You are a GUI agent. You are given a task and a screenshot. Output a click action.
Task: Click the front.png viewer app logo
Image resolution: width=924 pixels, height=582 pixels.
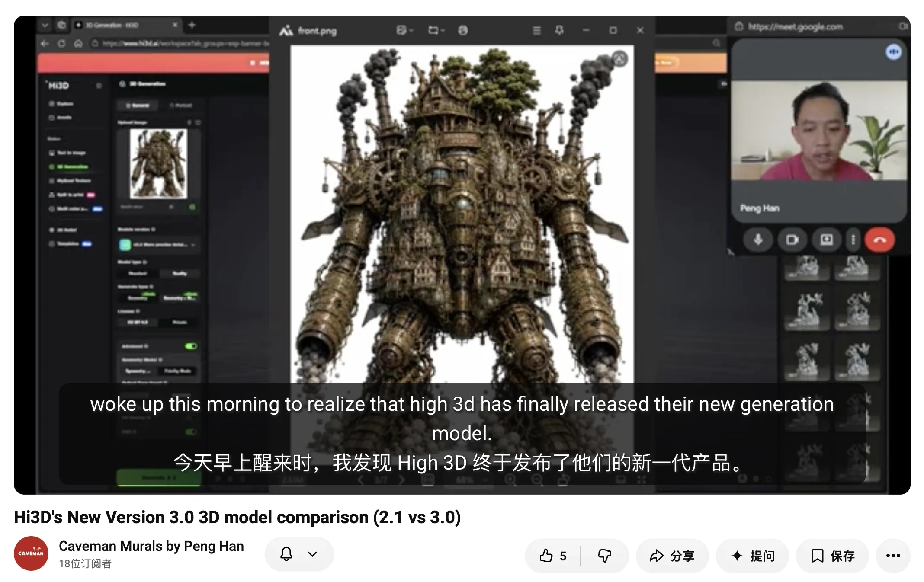pos(286,31)
